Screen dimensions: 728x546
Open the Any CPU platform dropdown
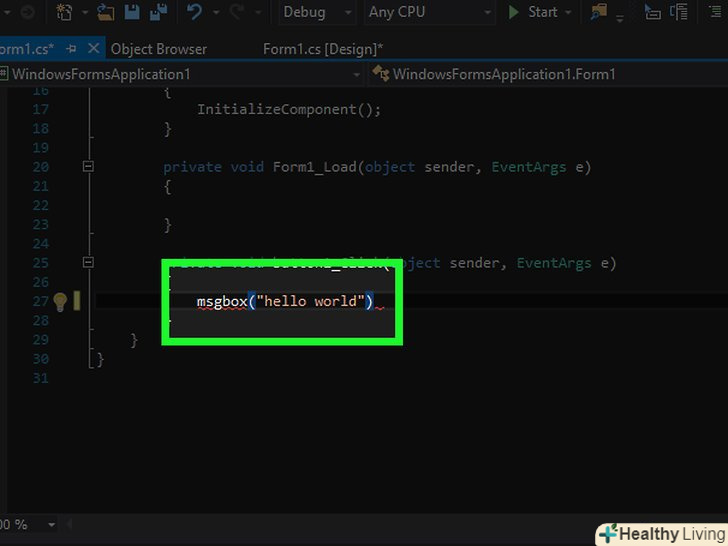pos(429,12)
